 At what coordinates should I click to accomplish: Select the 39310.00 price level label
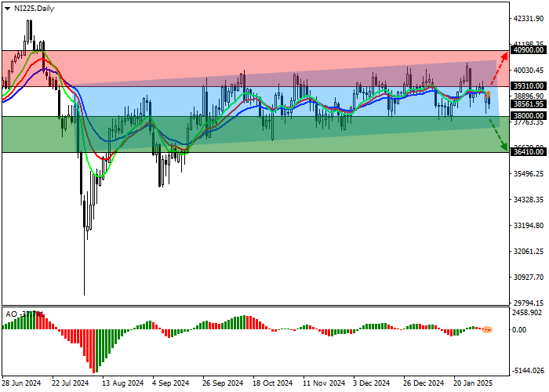coord(527,86)
